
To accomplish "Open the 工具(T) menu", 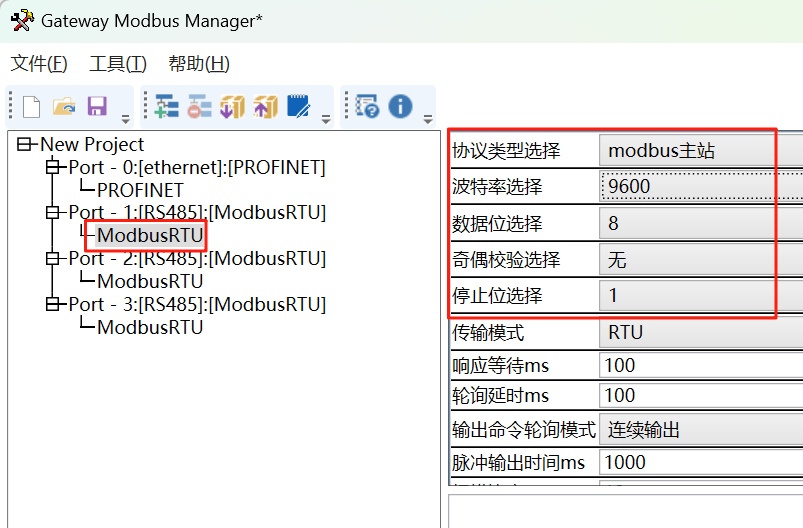I will point(118,64).
